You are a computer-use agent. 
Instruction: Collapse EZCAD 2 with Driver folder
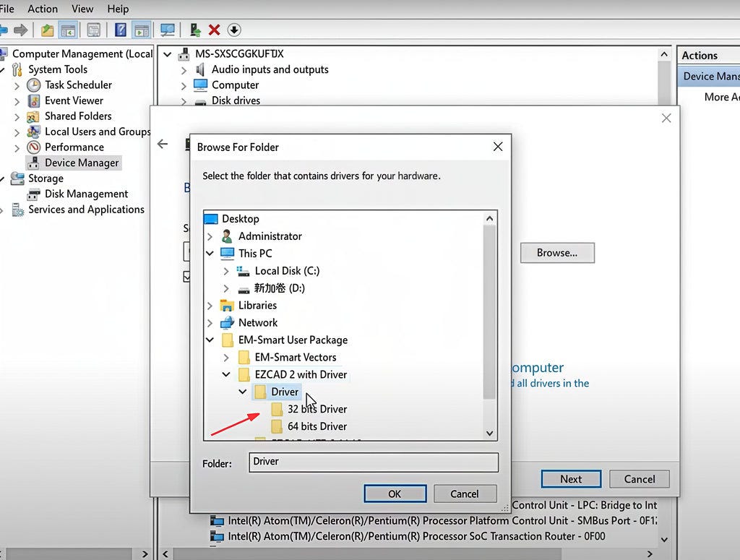[226, 374]
